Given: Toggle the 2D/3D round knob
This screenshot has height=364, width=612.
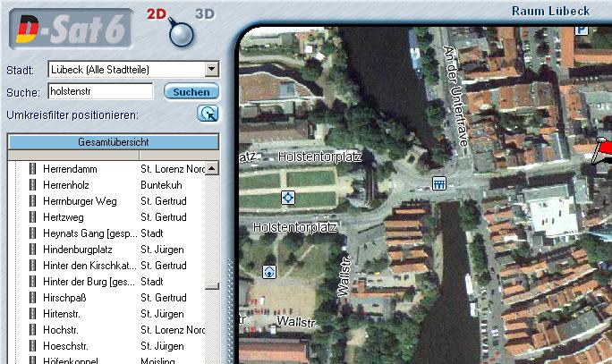Looking at the screenshot, I should click(x=182, y=34).
